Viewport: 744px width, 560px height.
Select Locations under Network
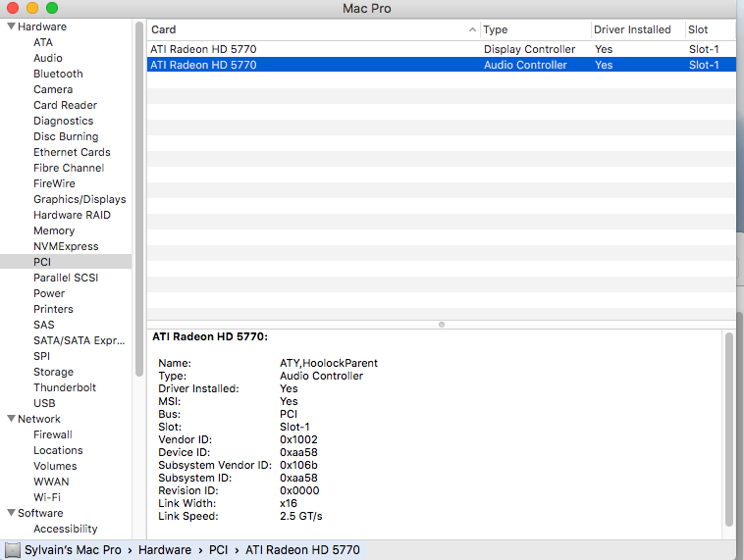click(x=58, y=450)
